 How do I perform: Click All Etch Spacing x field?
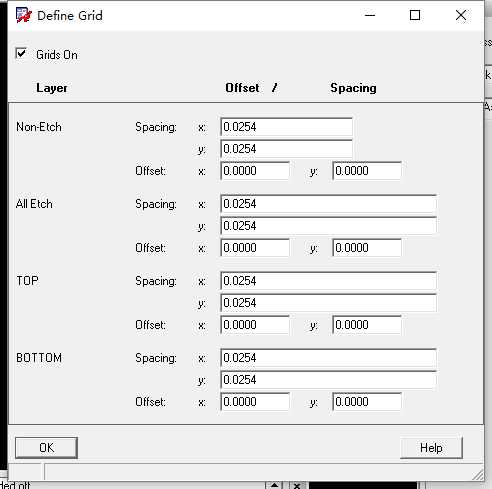[x=328, y=204]
